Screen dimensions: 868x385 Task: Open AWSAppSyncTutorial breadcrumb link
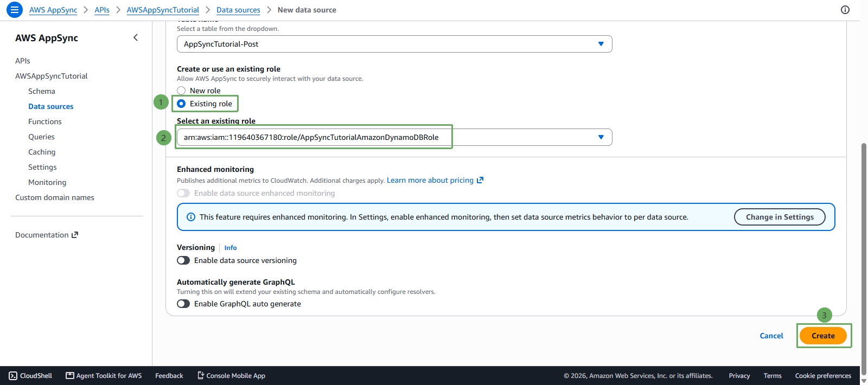point(163,10)
